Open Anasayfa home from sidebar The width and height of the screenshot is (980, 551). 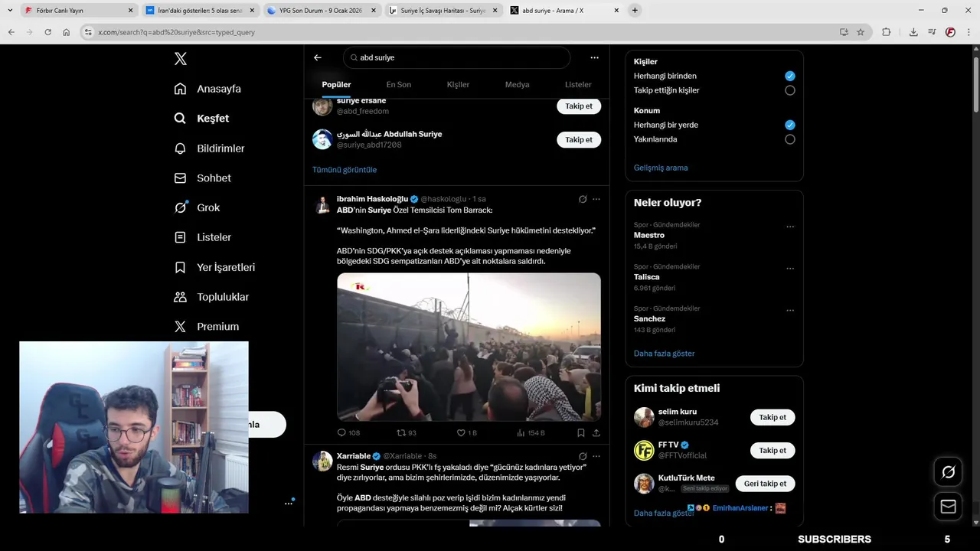tap(207, 89)
